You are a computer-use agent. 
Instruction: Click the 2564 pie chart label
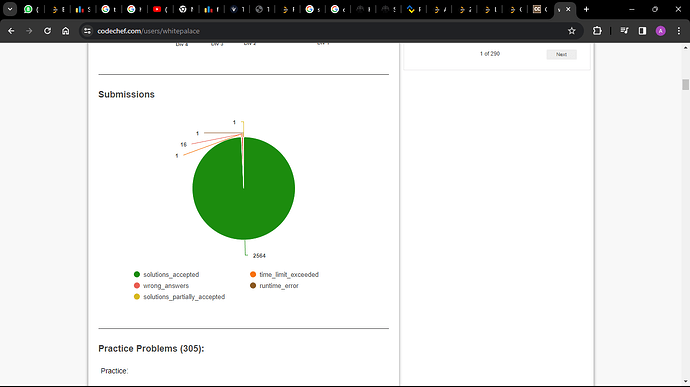coord(259,256)
